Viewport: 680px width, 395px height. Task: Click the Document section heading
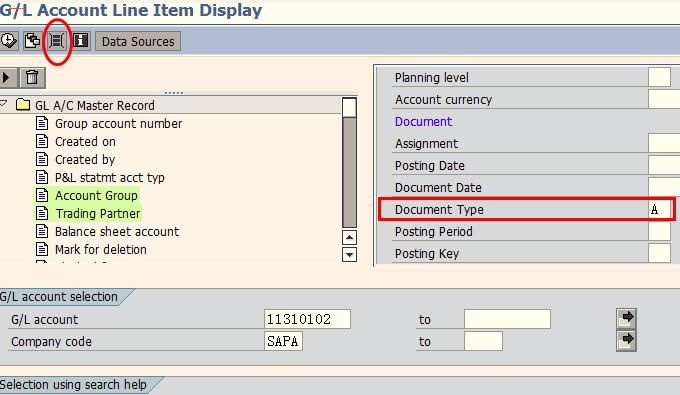423,121
